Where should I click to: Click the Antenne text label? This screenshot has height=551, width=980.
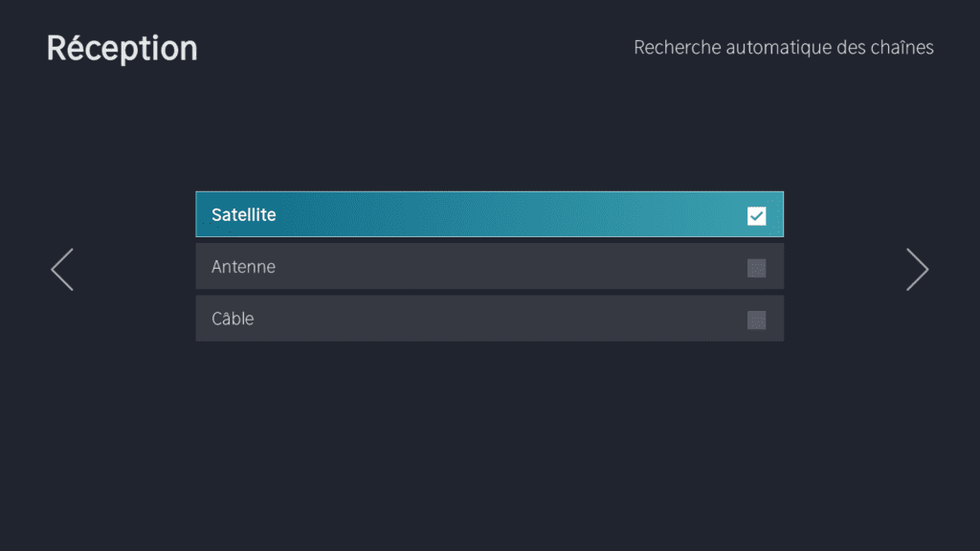click(243, 267)
